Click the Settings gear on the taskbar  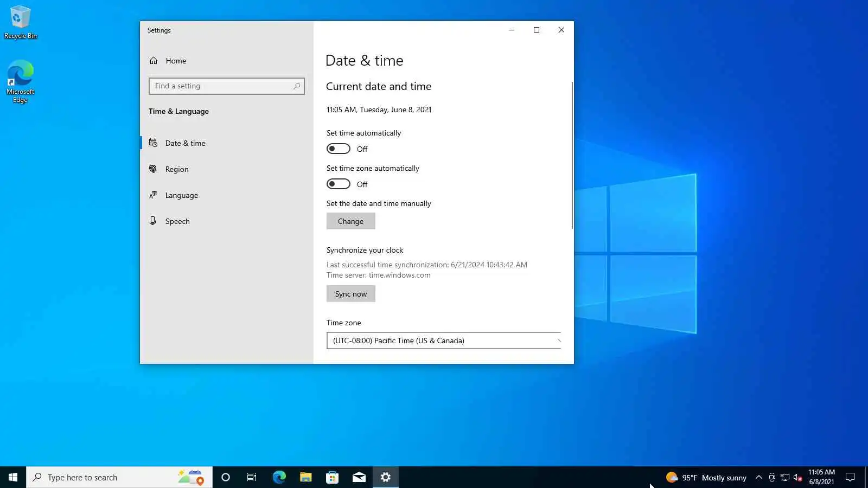[386, 477]
